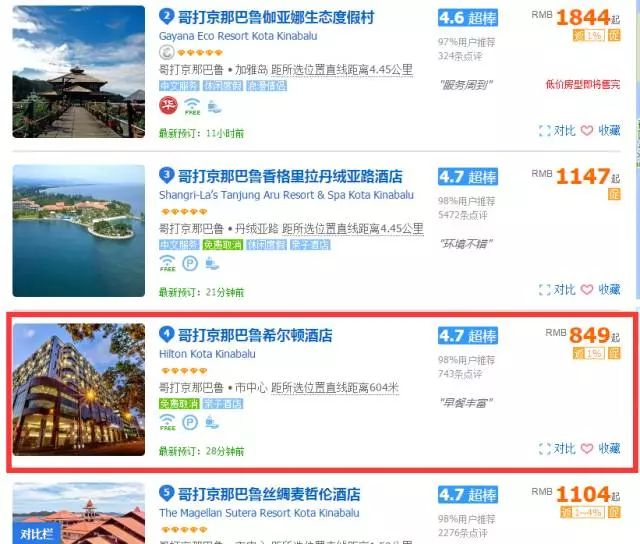The height and width of the screenshot is (544, 640).
Task: Toggle 对比 compare for Shangri-La's Tanjung Aru
Action: coord(557,289)
